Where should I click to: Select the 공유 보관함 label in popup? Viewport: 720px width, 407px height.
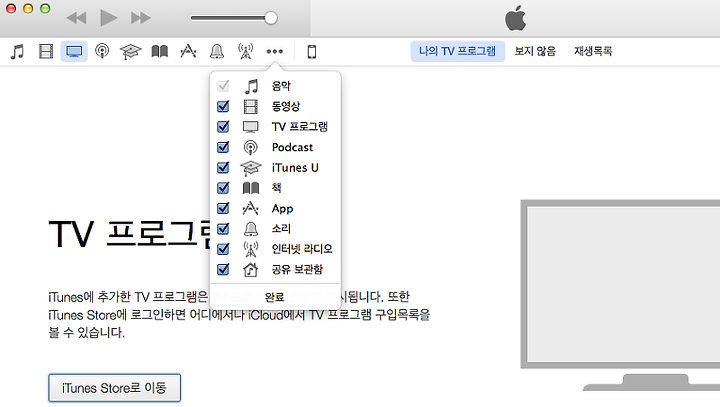pyautogui.click(x=297, y=269)
